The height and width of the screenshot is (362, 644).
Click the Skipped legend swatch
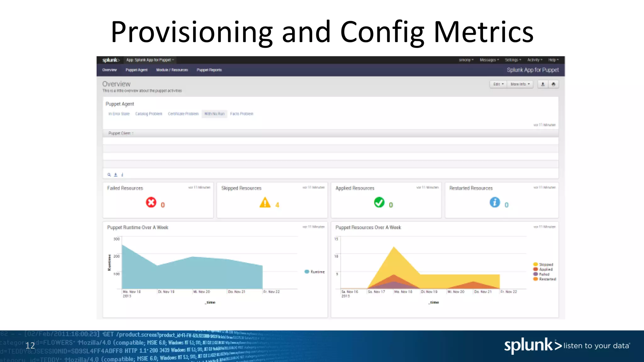[x=536, y=265]
